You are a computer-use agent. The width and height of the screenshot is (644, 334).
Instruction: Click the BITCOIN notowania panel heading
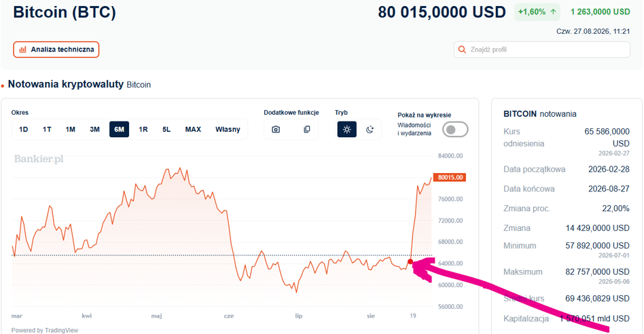click(x=539, y=114)
